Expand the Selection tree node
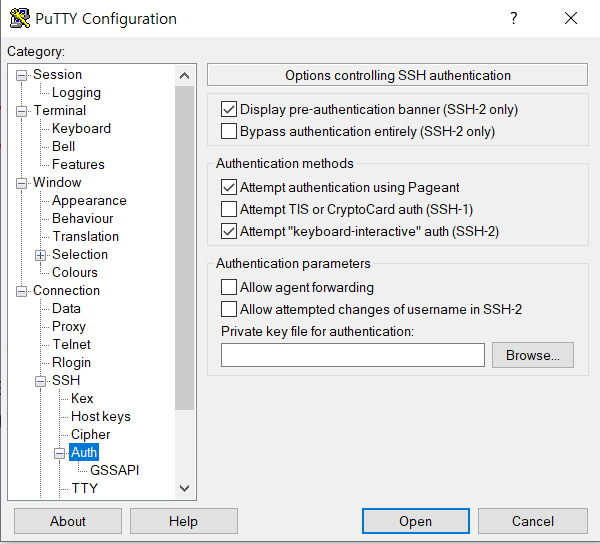This screenshot has height=544, width=600. [41, 255]
